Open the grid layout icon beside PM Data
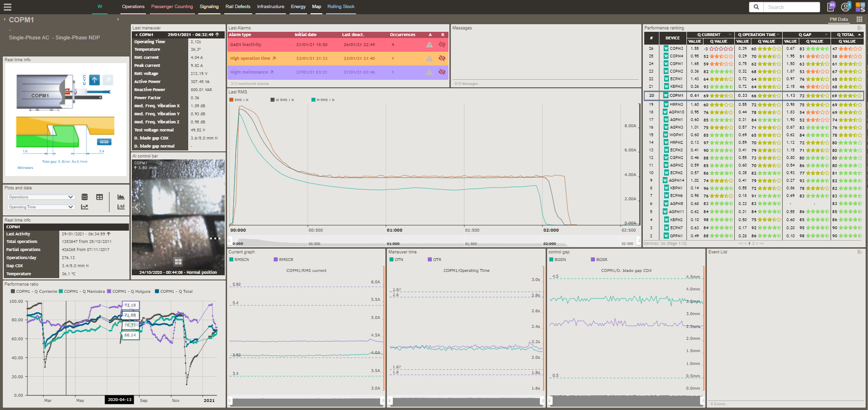 point(859,19)
